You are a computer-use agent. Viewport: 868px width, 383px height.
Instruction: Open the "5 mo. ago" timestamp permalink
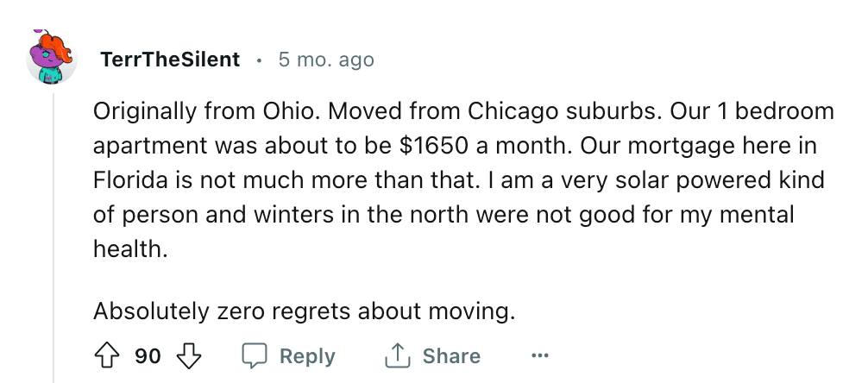326,60
